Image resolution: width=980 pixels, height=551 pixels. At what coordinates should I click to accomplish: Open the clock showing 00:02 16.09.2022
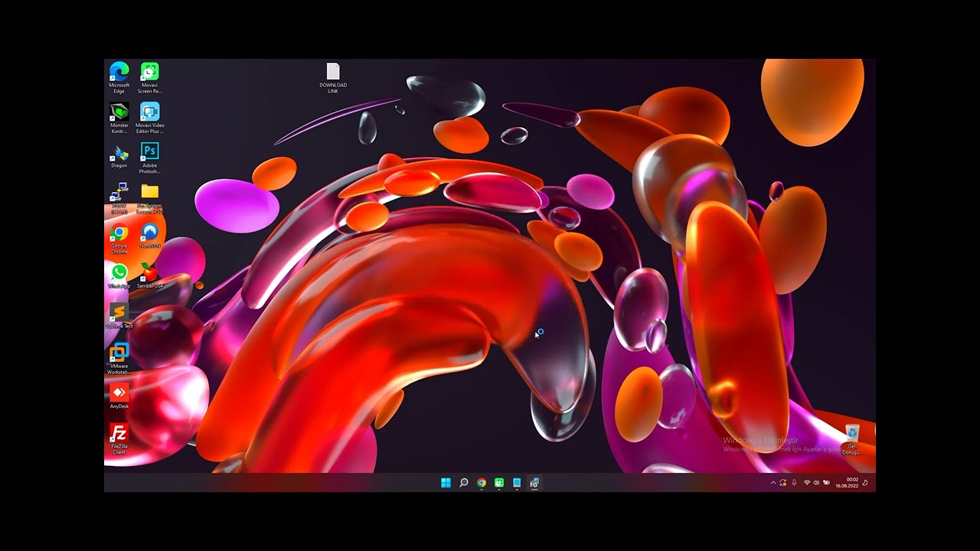coord(847,483)
